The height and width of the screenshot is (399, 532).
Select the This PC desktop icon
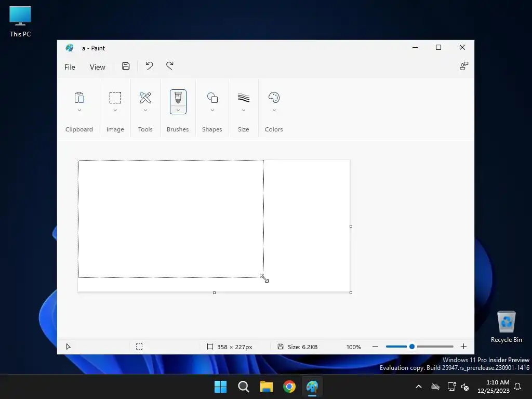[x=20, y=21]
